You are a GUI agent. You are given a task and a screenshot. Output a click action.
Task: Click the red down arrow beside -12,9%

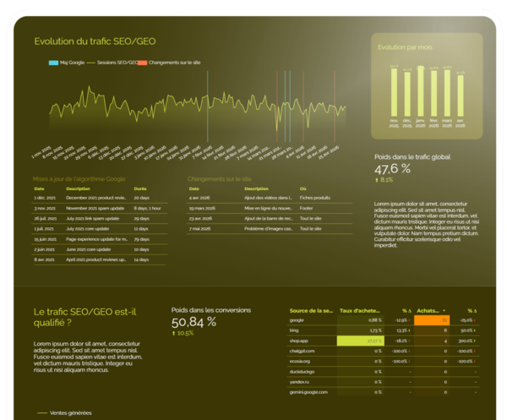coord(409,320)
